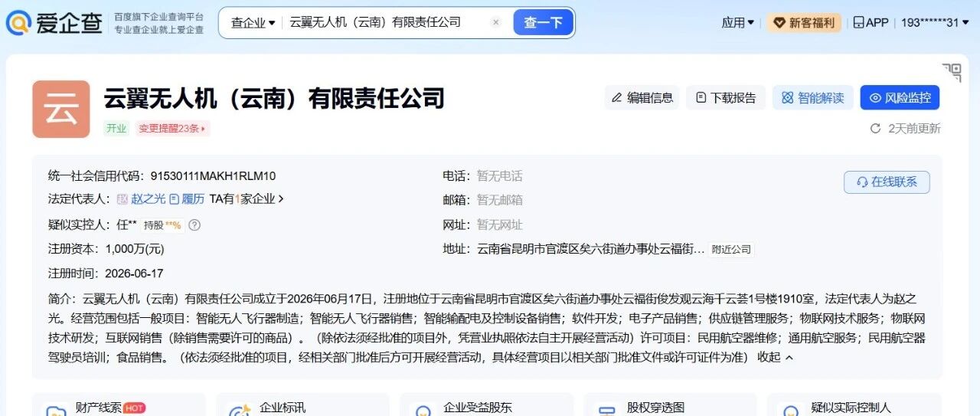
Task: Open legal representative 赵之光 link
Action: (x=148, y=199)
